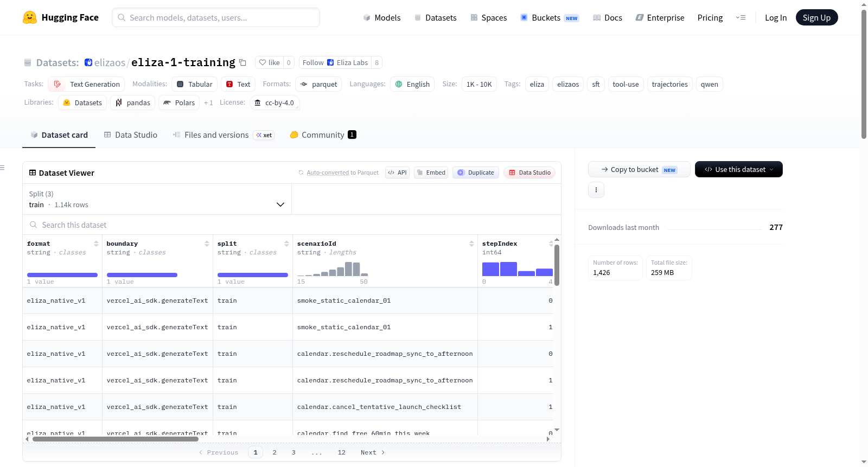
Task: Click the like heart button
Action: (269, 62)
